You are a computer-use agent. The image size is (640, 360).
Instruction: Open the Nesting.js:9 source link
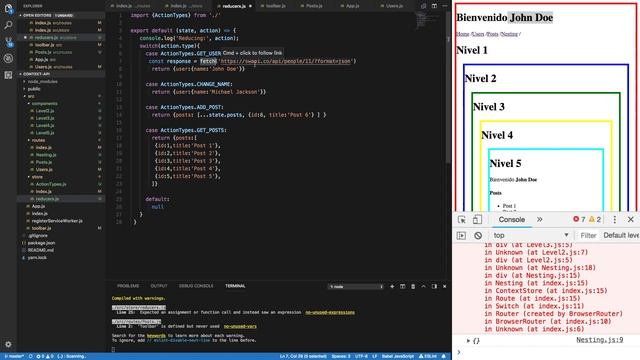click(600, 340)
